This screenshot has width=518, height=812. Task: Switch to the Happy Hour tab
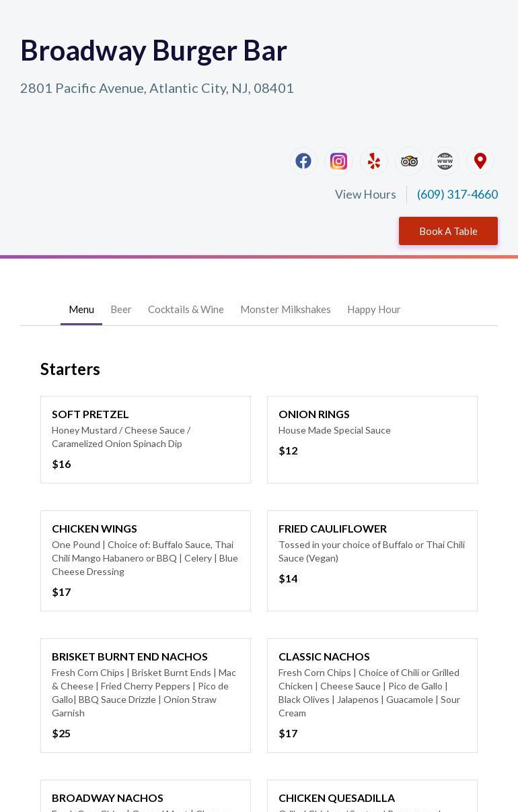(x=374, y=310)
